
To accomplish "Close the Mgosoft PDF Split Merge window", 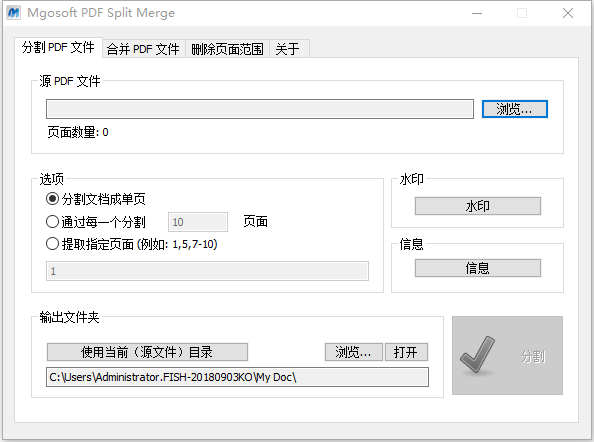I will (x=567, y=13).
